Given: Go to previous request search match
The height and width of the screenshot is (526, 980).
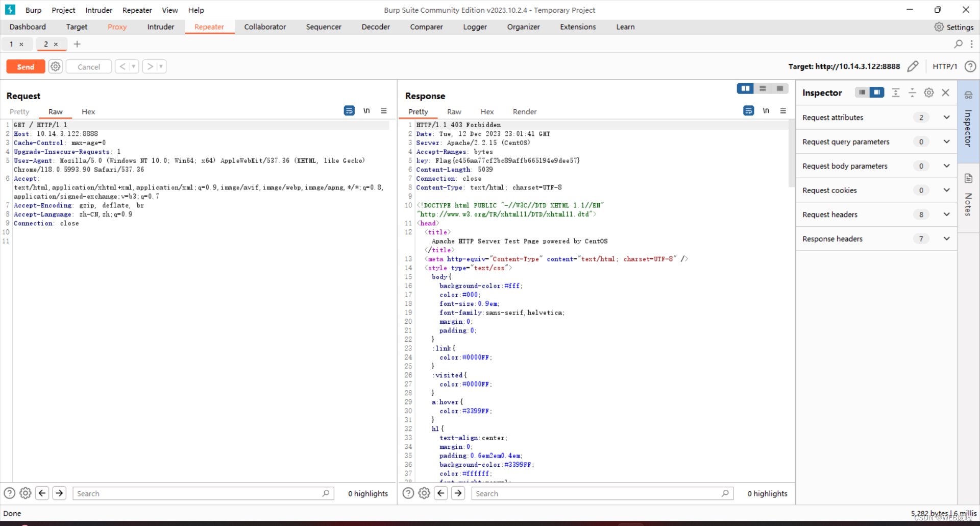Looking at the screenshot, I should (x=42, y=493).
